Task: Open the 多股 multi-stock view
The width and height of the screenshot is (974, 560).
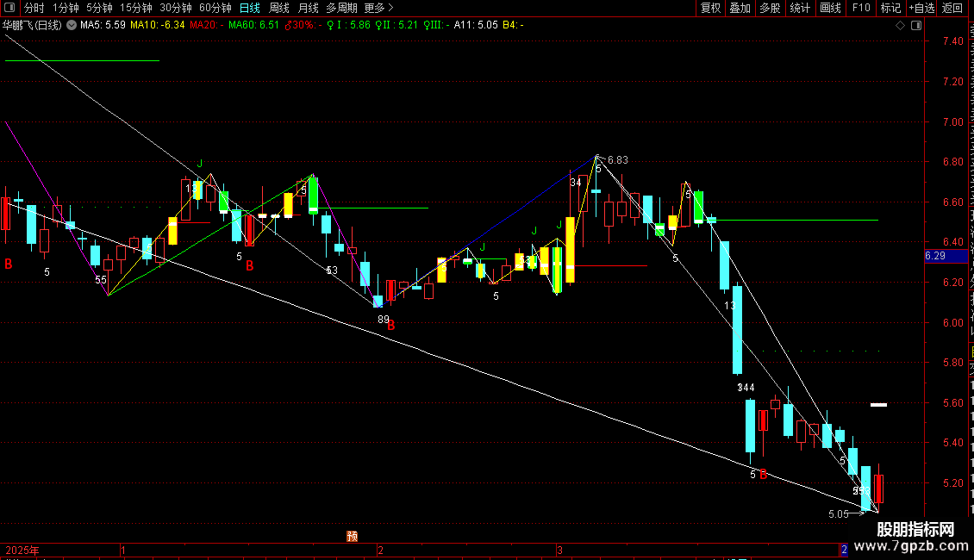Action: 770,8
